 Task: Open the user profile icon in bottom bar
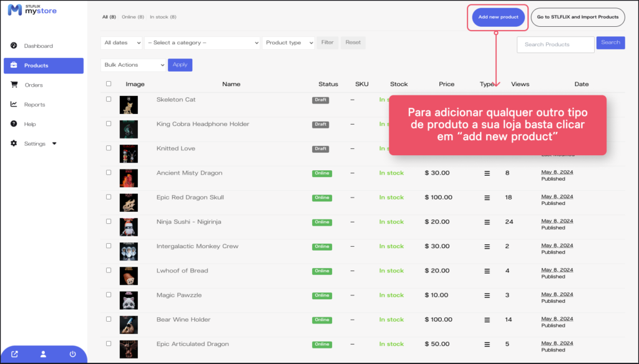tap(43, 354)
